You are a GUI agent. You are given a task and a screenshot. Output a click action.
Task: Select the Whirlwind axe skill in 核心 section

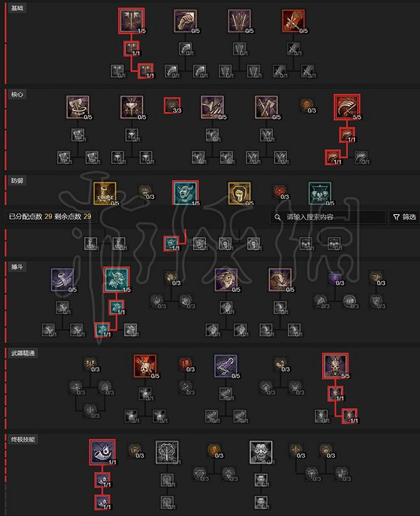point(77,107)
